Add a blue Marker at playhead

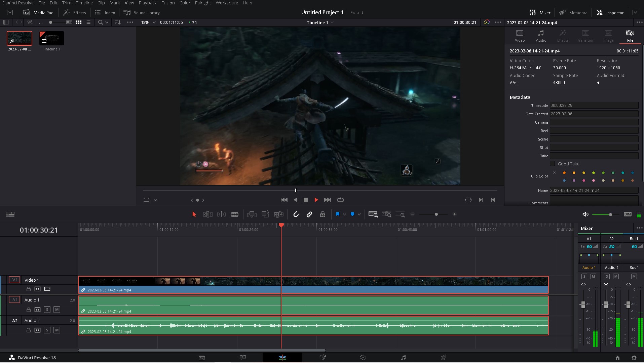click(x=352, y=214)
